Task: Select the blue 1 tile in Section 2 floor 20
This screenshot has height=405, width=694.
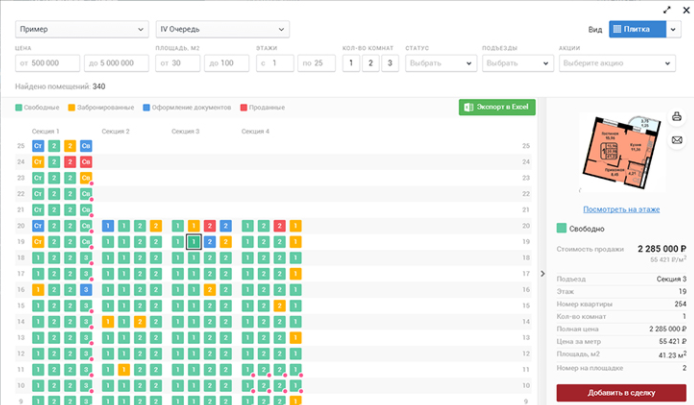Action: [108, 226]
